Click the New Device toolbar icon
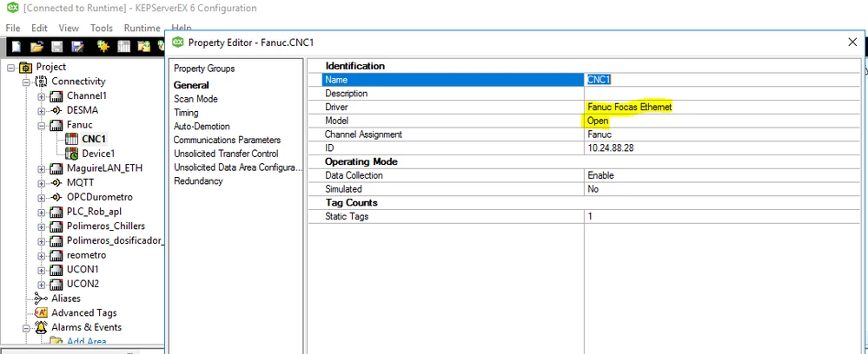868x354 pixels. pyautogui.click(x=123, y=47)
